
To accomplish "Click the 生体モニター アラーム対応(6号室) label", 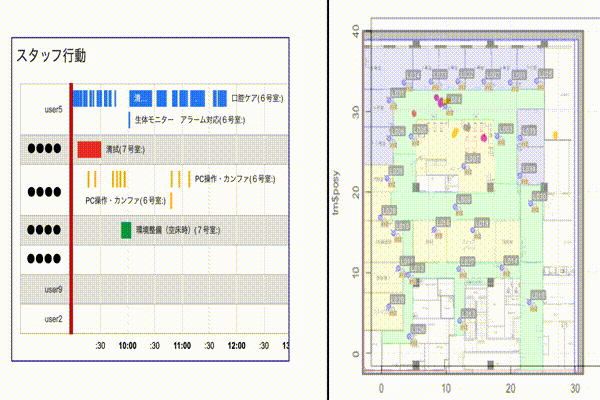I will point(190,120).
